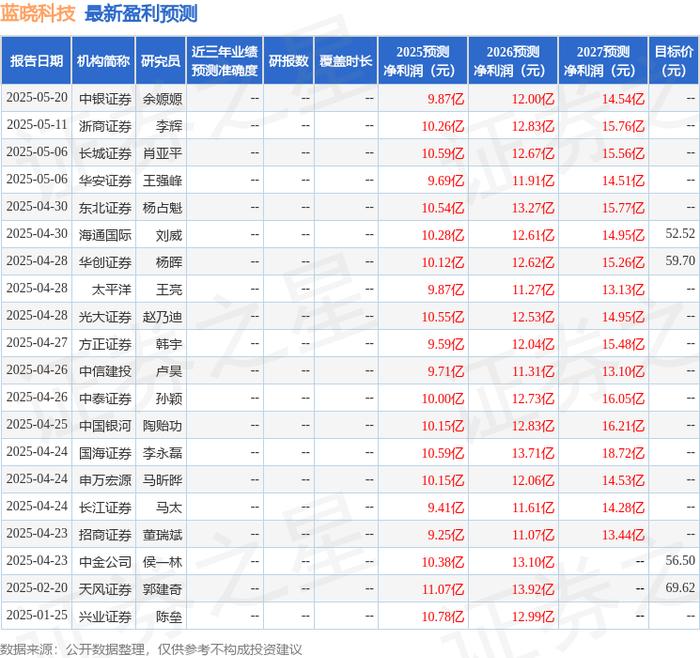Click the 16.05亿 forecast value
Viewport: 700px width, 658px height.
(623, 398)
